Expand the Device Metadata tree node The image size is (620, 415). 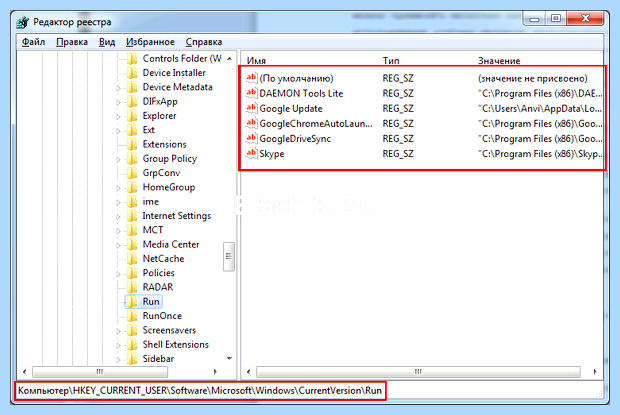click(118, 88)
